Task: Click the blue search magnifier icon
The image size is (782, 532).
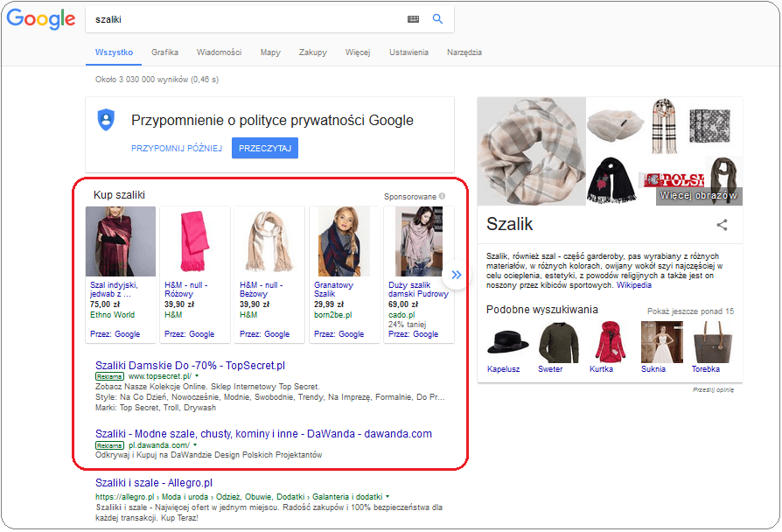Action: (437, 19)
